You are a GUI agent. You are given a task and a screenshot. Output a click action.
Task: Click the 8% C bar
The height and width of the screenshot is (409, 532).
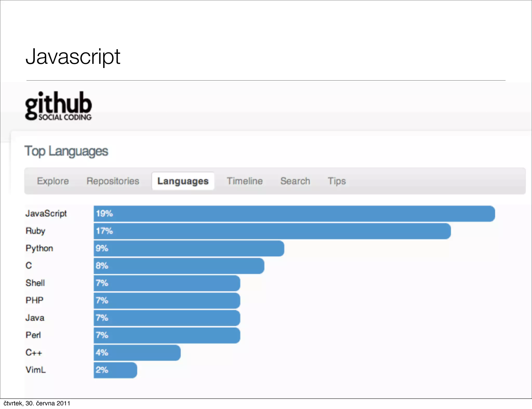point(179,266)
